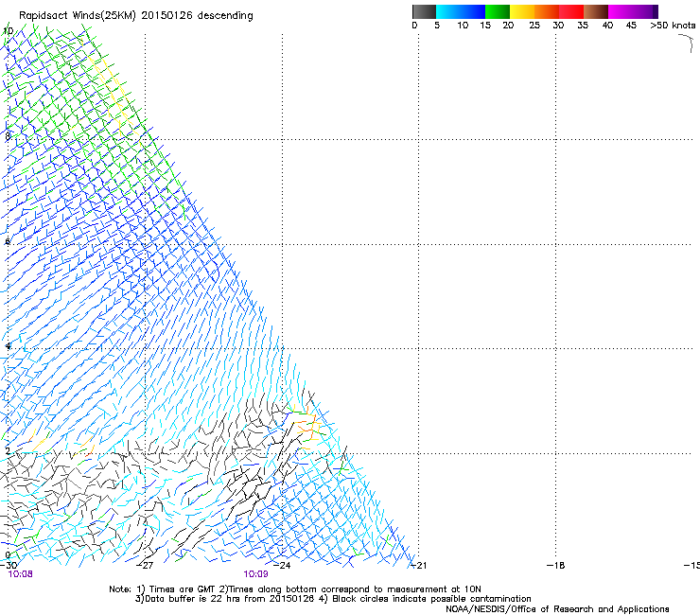700x615 pixels.
Task: Click the 'Note: 1) Times are GMT' line
Action: [295, 589]
